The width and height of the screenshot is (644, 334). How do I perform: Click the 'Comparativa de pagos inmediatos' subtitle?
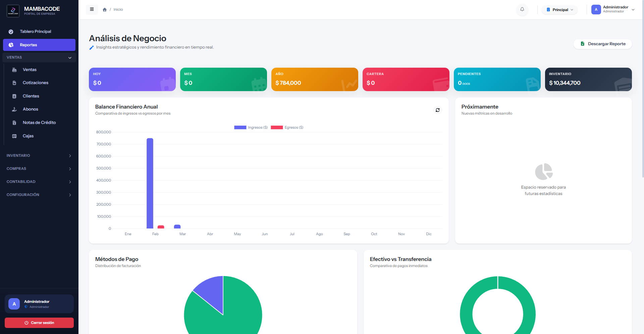pyautogui.click(x=399, y=266)
